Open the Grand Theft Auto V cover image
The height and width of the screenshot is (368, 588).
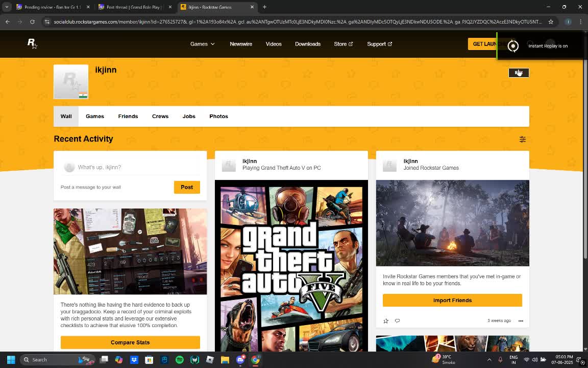coord(291,266)
